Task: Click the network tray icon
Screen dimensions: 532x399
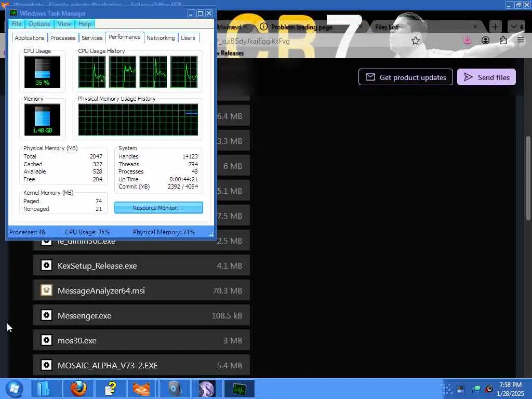Action: point(476,389)
